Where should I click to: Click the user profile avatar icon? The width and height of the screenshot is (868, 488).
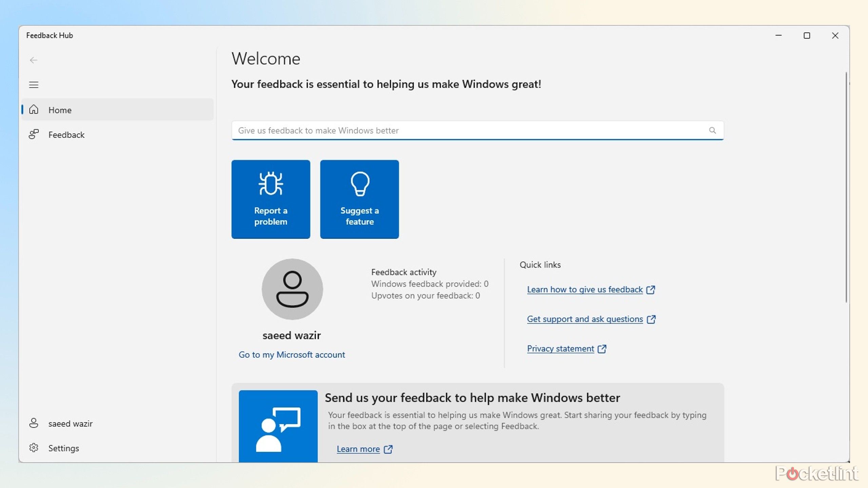(292, 289)
